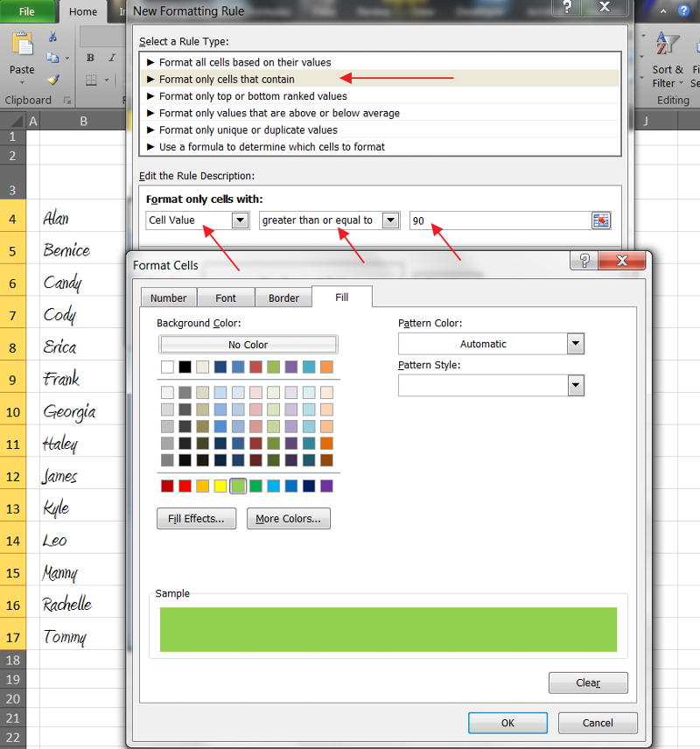
Task: Pick the yellow standard color swatch
Action: 220,486
